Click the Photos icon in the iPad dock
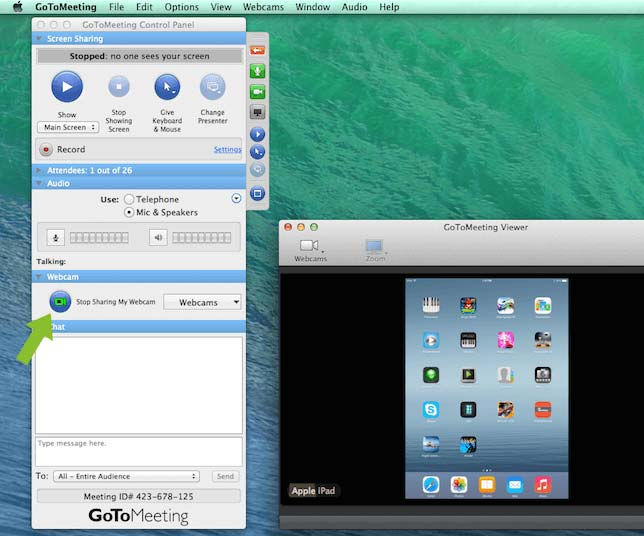Viewport: 644px width, 536px height. (459, 485)
